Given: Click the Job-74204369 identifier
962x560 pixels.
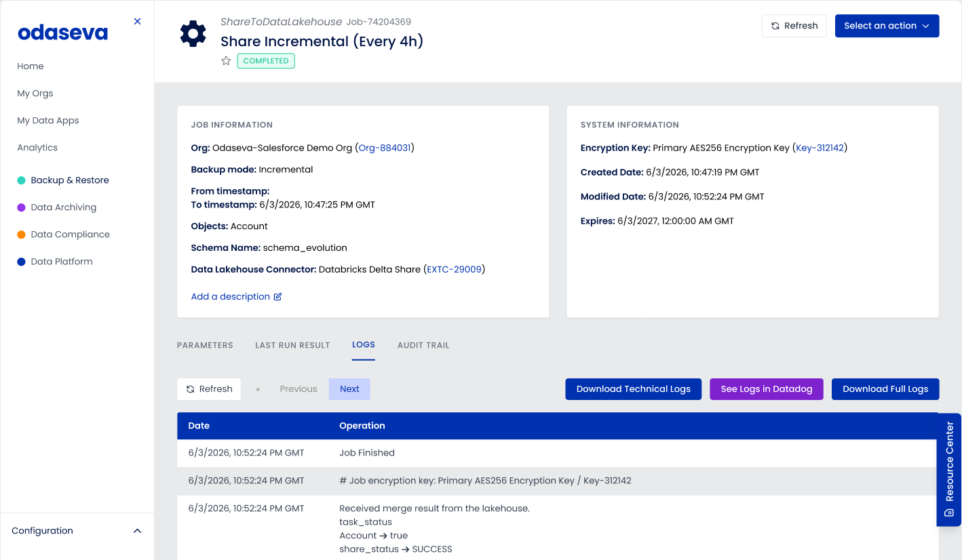Looking at the screenshot, I should pyautogui.click(x=379, y=22).
